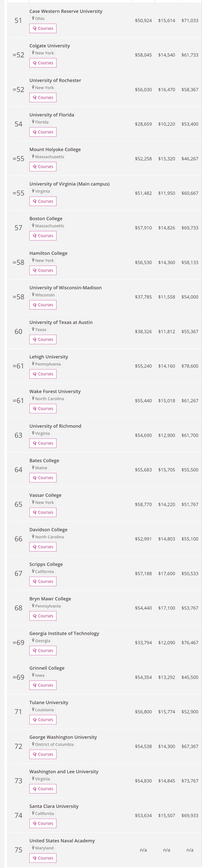
Task: Open Courses for Case Western Reserve University
Action: (43, 28)
